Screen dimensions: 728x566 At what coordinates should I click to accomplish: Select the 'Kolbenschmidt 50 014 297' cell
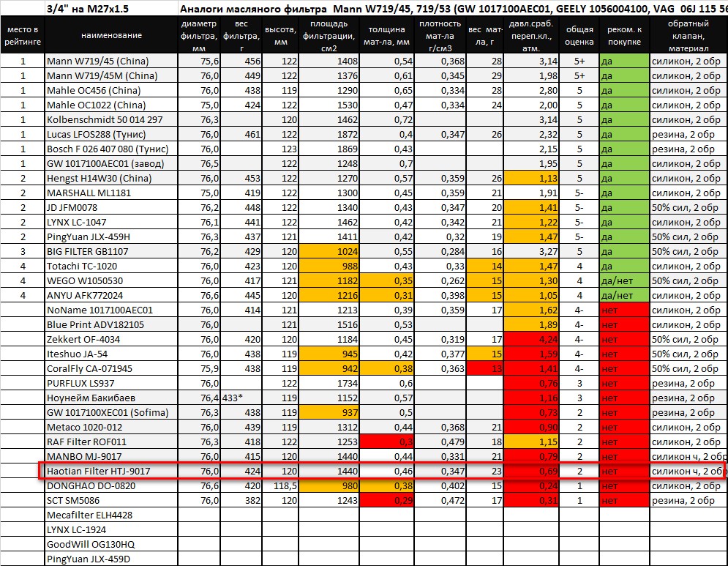pos(111,119)
